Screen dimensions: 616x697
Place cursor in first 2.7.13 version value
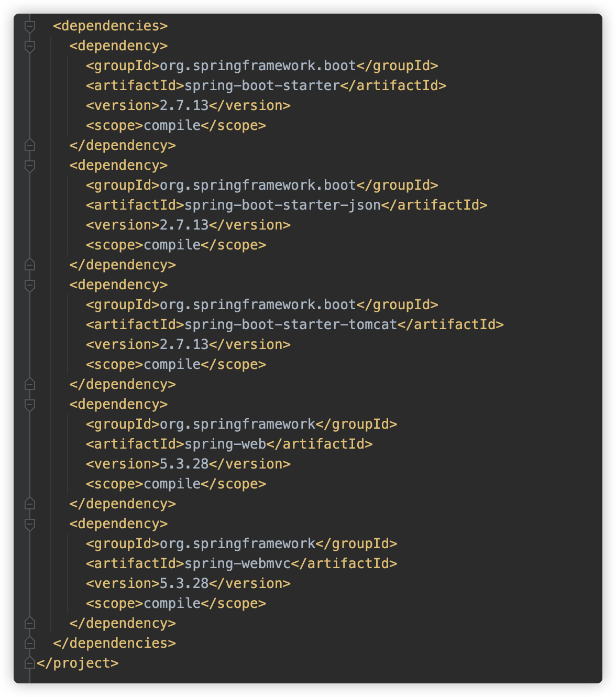pos(184,105)
